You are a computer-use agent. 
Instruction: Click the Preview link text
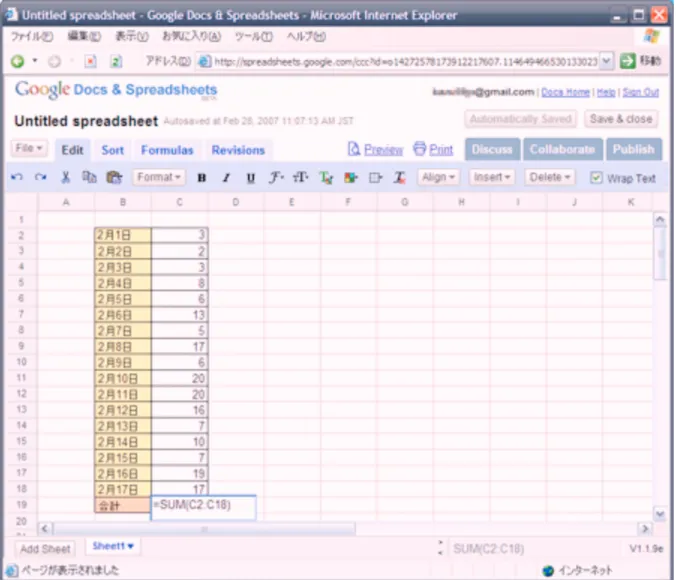(383, 150)
